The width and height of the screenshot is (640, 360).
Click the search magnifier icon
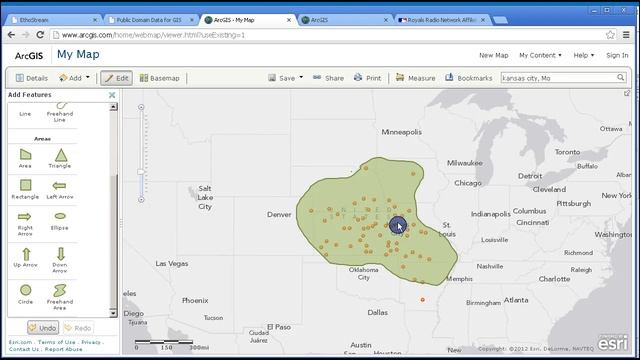[x=620, y=78]
